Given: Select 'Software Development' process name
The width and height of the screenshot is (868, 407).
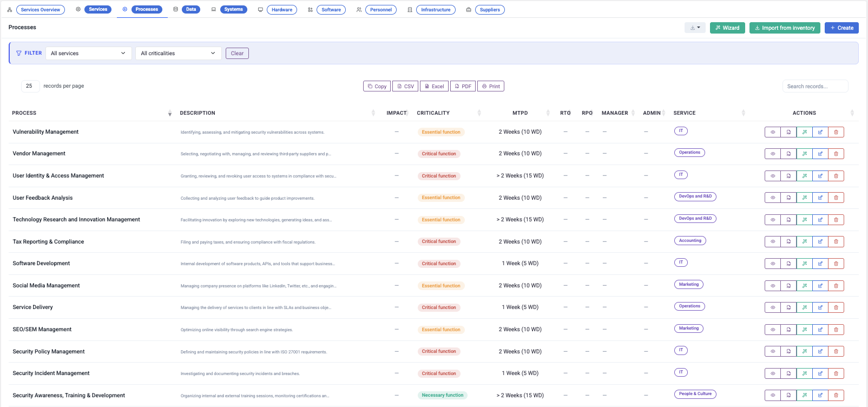Looking at the screenshot, I should (41, 264).
